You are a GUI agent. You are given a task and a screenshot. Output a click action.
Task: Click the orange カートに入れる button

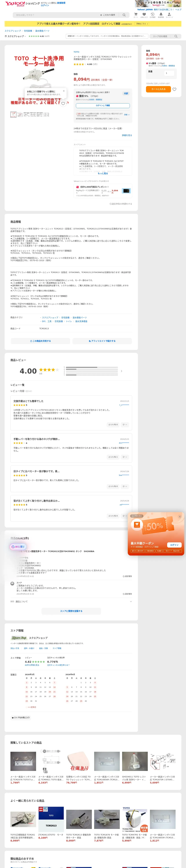click(x=158, y=89)
